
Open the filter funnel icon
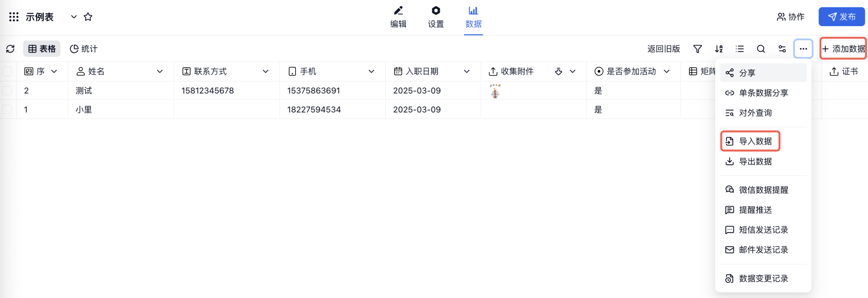click(x=697, y=49)
